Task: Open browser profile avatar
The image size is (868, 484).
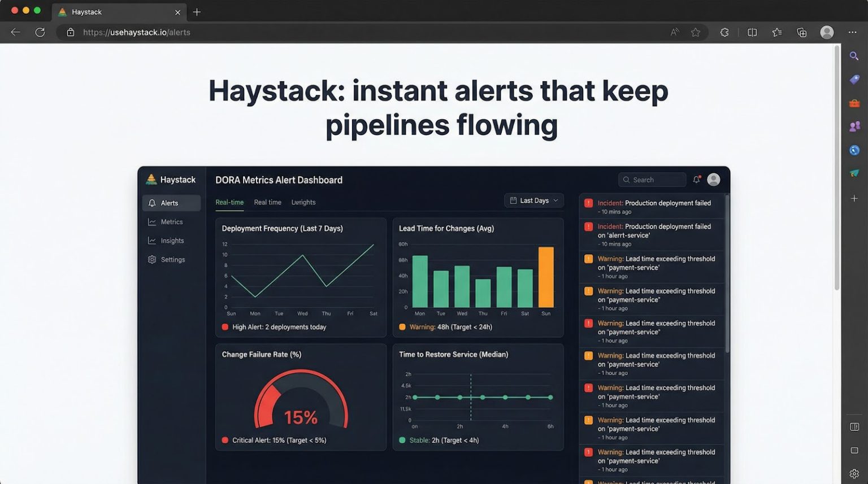Action: [x=827, y=32]
